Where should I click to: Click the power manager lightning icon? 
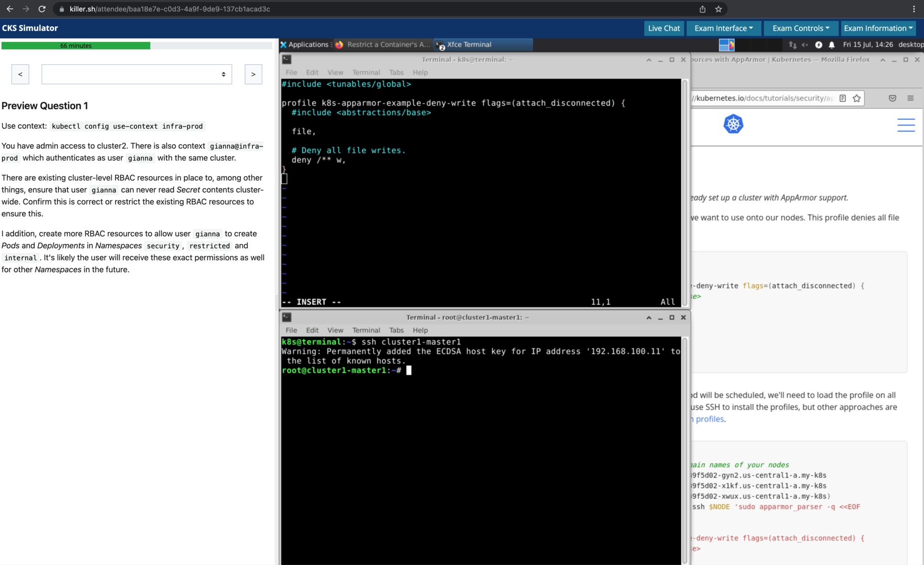click(819, 45)
